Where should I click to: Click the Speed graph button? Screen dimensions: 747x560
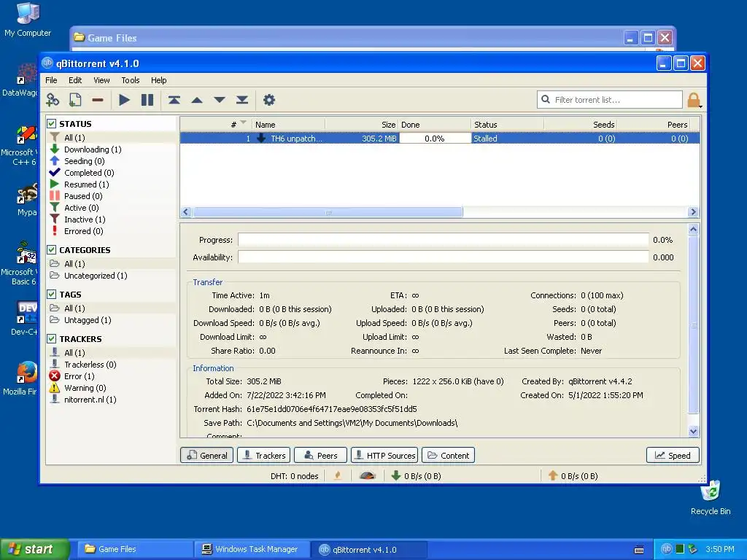point(673,455)
